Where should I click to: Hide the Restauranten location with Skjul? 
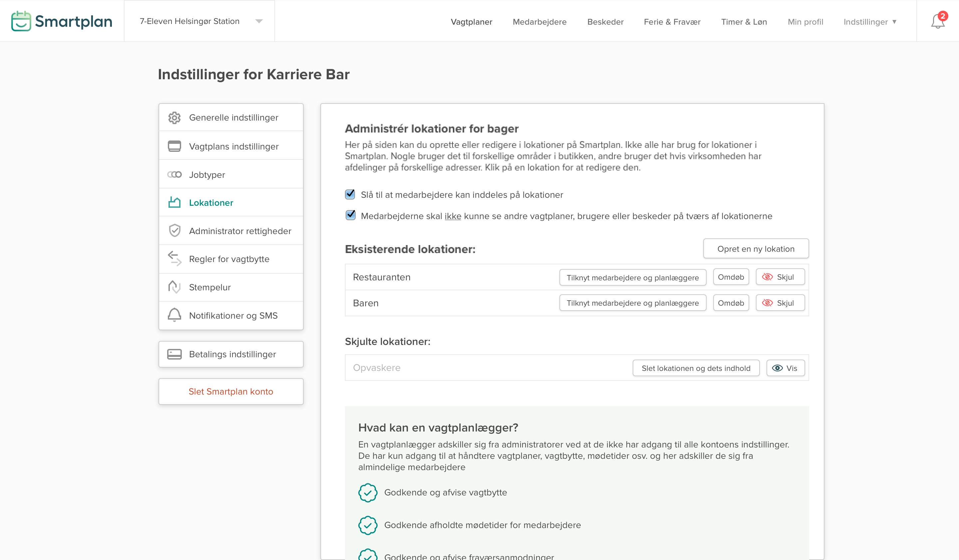(780, 277)
